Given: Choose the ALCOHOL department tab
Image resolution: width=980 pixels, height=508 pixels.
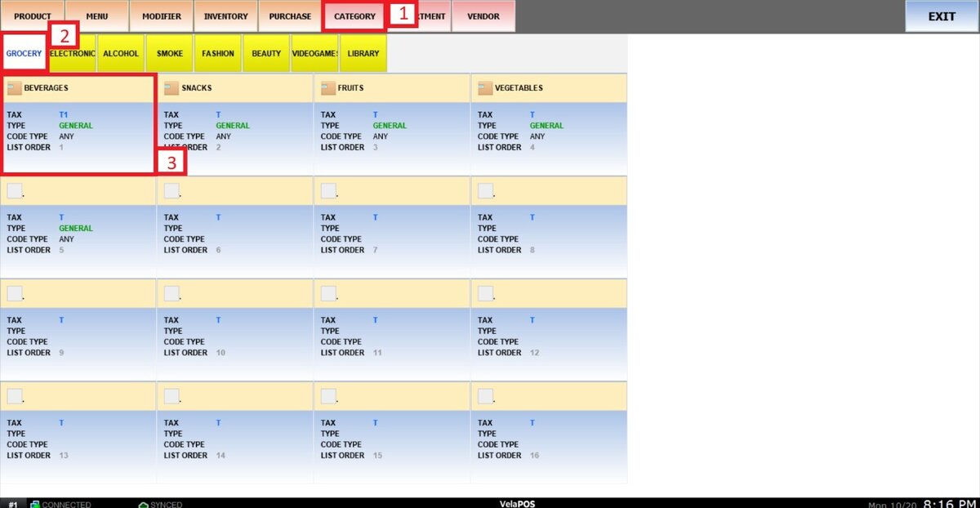Looking at the screenshot, I should click(x=121, y=54).
